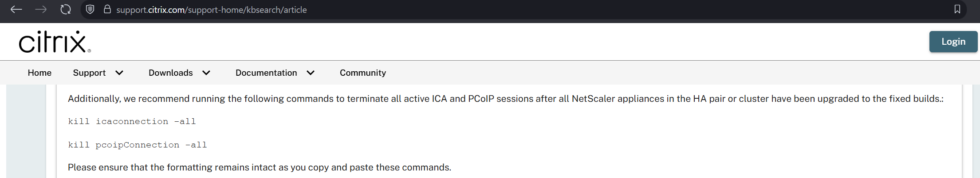Bookmark this page with bookmark icon
Image resolution: width=980 pixels, height=178 pixels.
[957, 9]
